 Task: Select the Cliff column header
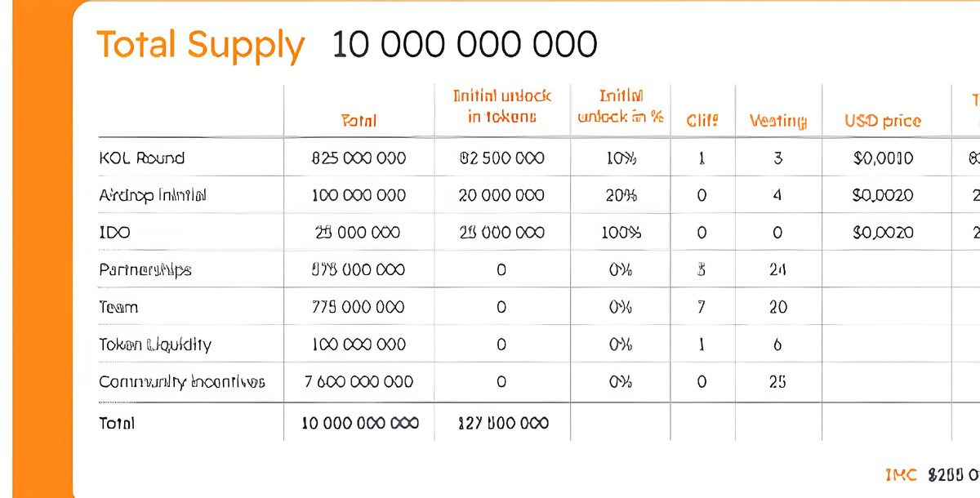point(702,121)
